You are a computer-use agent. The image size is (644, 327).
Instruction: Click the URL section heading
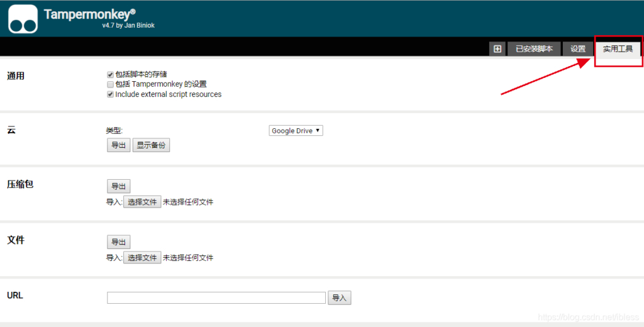pyautogui.click(x=15, y=296)
